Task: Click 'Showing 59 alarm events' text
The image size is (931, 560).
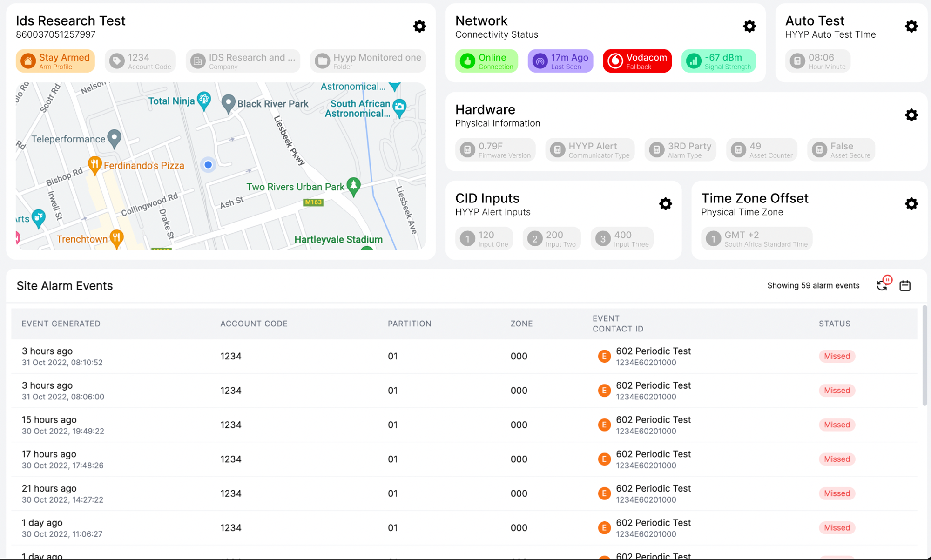Action: click(813, 285)
